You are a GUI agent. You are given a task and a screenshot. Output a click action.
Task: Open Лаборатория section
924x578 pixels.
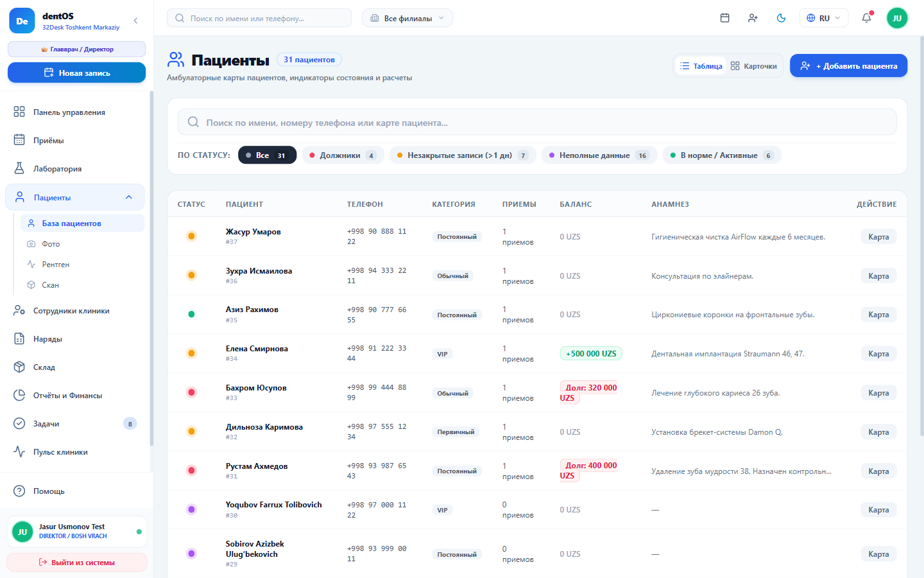coord(76,168)
